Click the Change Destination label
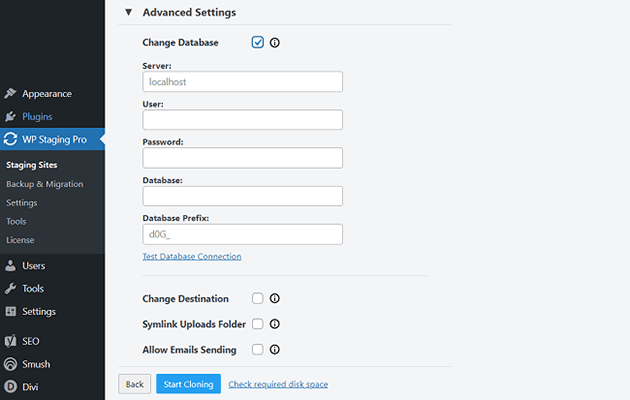This screenshot has width=630, height=400. tap(185, 299)
